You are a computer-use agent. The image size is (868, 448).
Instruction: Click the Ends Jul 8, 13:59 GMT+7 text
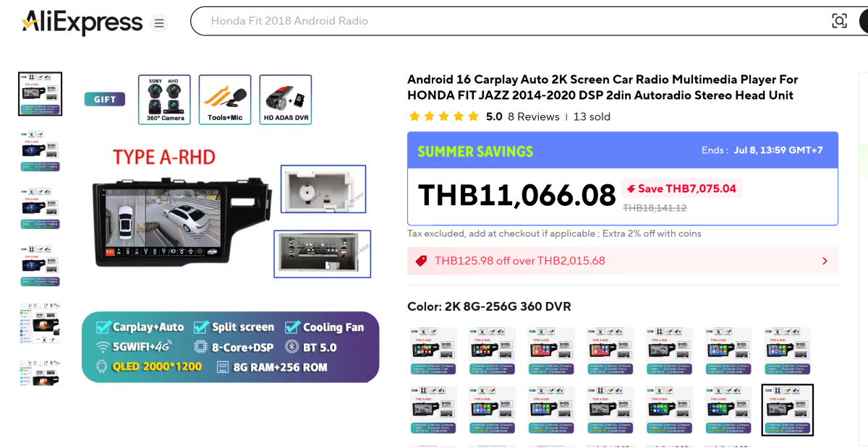coord(762,150)
